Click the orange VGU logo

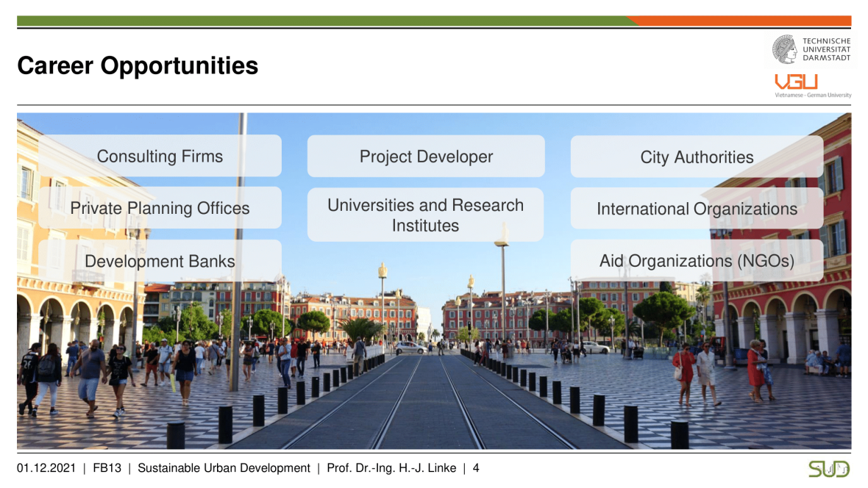point(796,82)
